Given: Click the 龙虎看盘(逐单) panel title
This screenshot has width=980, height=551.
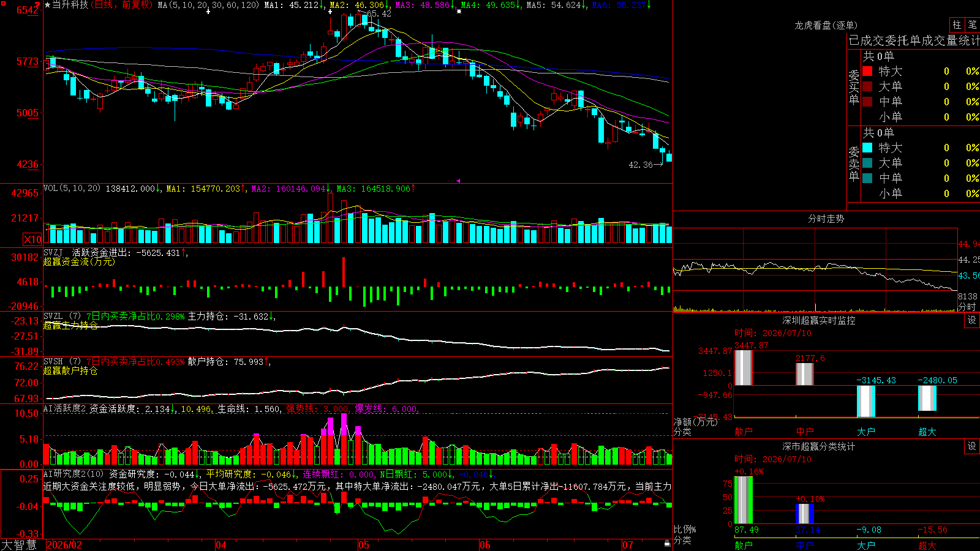Looking at the screenshot, I should coord(826,25).
